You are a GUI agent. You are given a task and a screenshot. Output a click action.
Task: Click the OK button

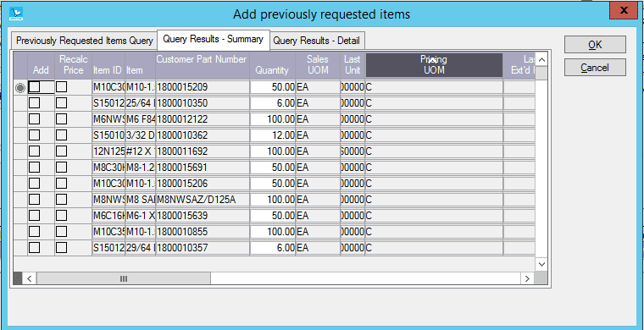coord(595,45)
